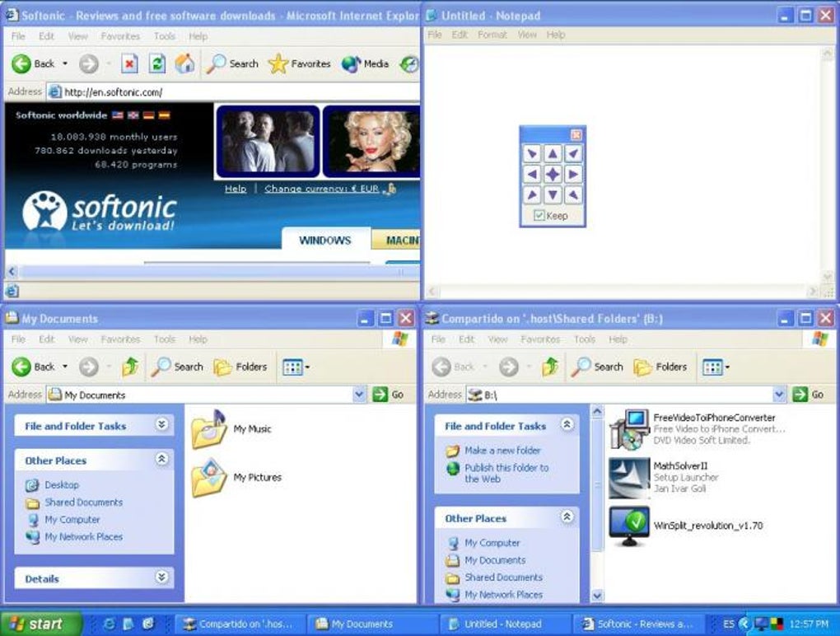This screenshot has width=840, height=636.
Task: Open Views dropdown in Compartido window toolbar
Action: pyautogui.click(x=716, y=367)
